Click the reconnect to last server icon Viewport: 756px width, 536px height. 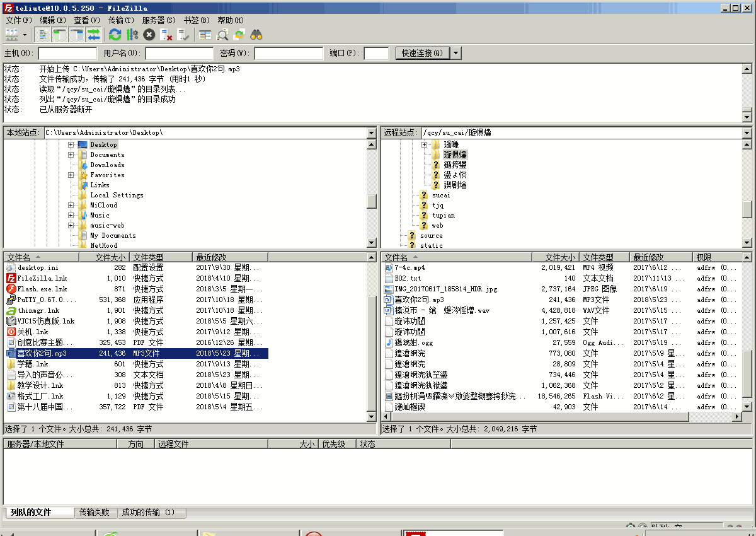point(183,35)
